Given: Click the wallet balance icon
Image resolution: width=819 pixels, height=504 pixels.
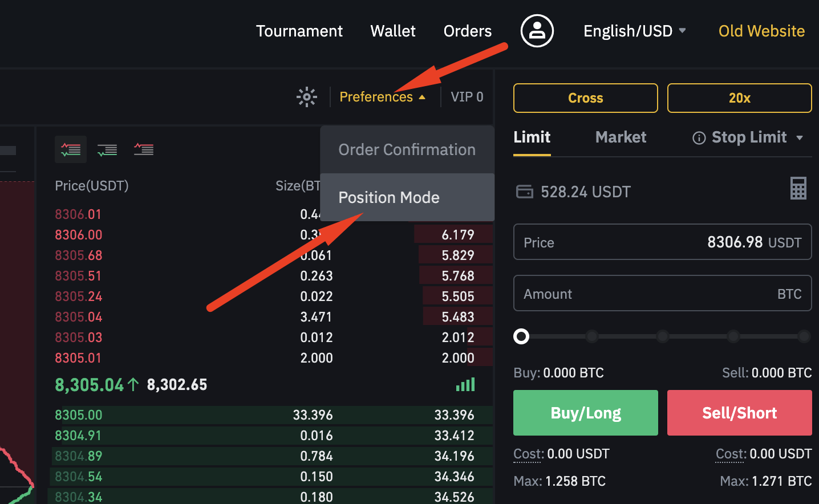Looking at the screenshot, I should point(525,192).
